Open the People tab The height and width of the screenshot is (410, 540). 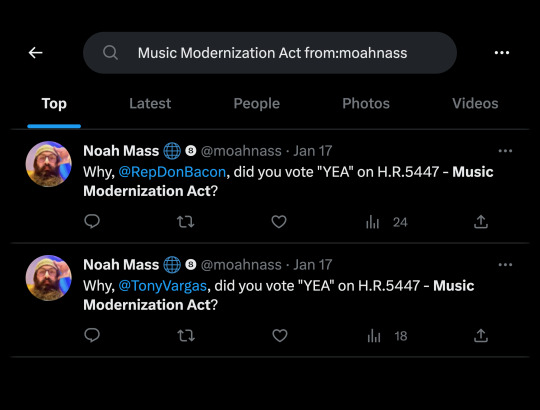[257, 103]
